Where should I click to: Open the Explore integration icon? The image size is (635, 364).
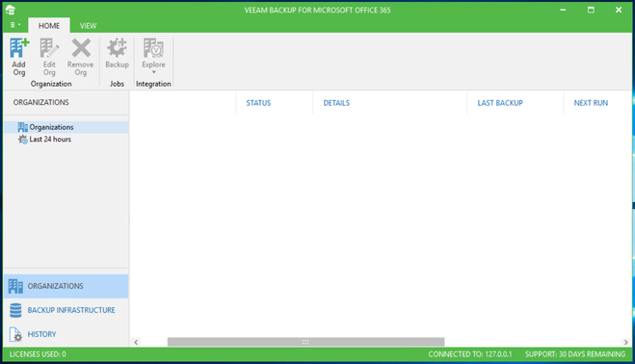[153, 48]
